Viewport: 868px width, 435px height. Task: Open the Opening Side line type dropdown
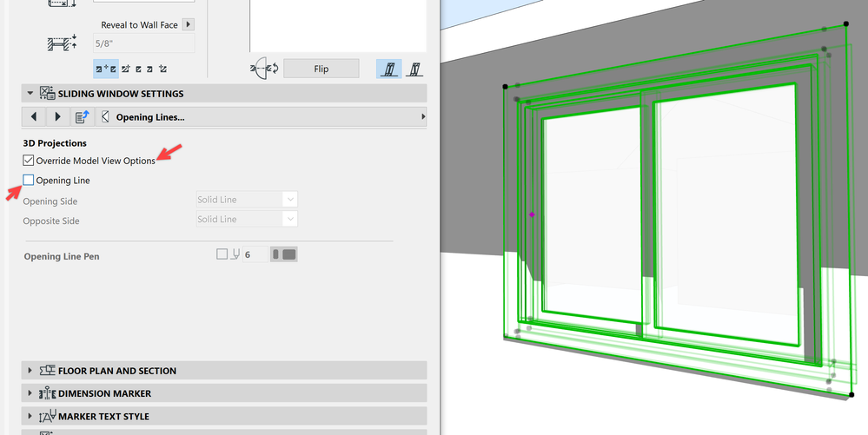[247, 199]
